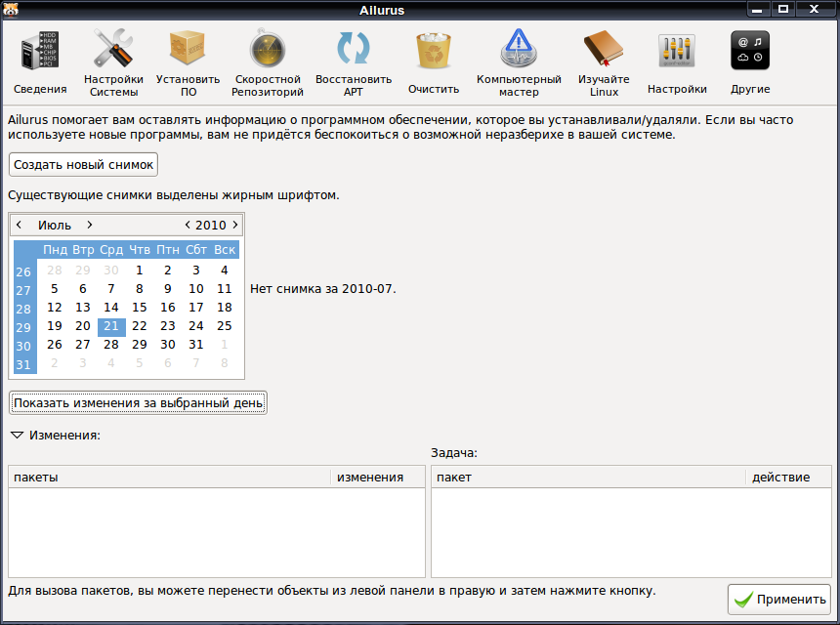Advance to year after 2010
The width and height of the screenshot is (840, 625).
234,225
